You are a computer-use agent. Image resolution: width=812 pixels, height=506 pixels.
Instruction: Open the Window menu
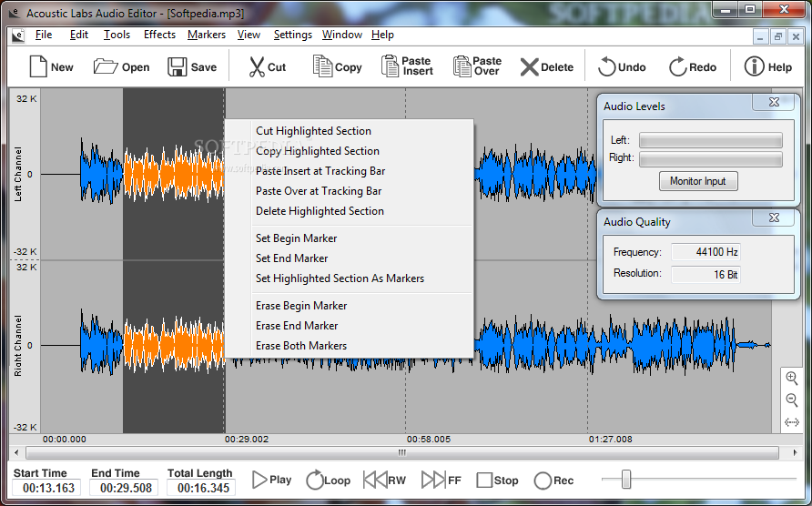click(x=341, y=35)
